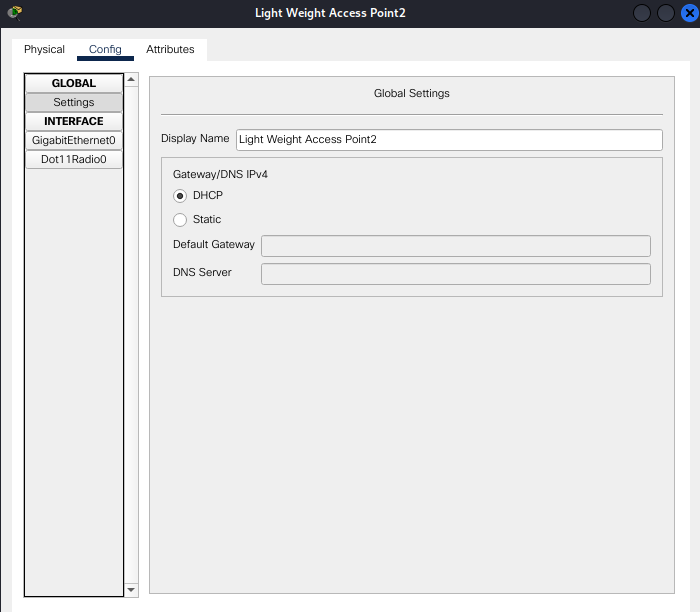Close the Light Weight Access Point2 window
Image resolution: width=700 pixels, height=612 pixels.
pyautogui.click(x=687, y=13)
